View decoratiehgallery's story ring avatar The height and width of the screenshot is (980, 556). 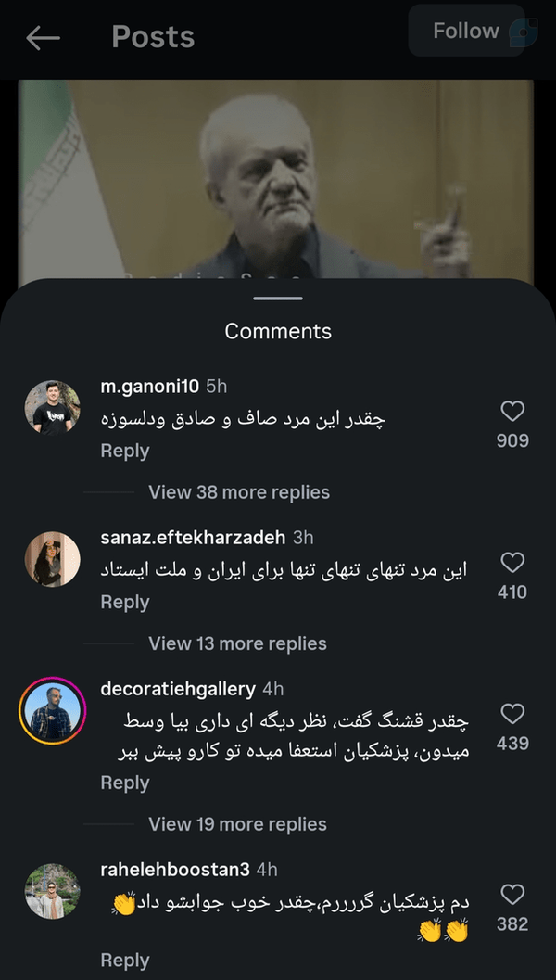point(53,710)
